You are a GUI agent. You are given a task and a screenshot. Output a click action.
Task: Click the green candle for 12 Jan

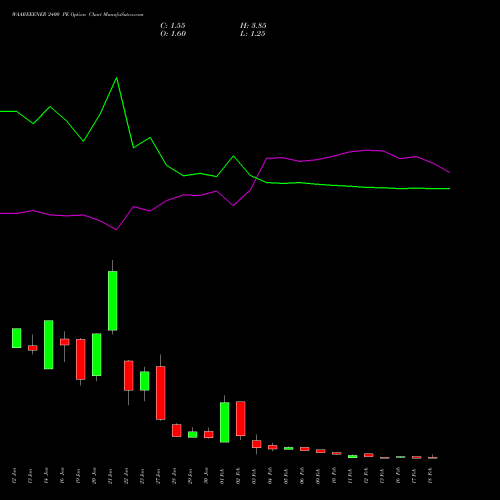pyautogui.click(x=17, y=338)
